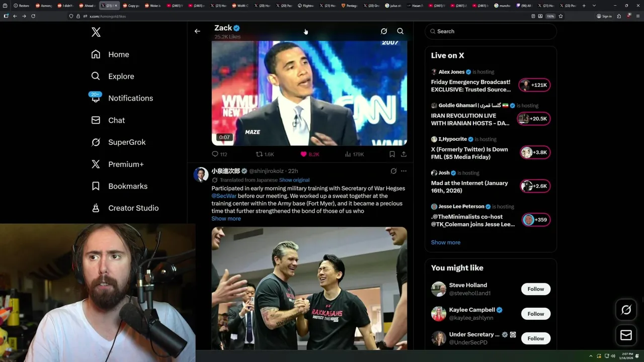Click the Search input field

pyautogui.click(x=491, y=31)
